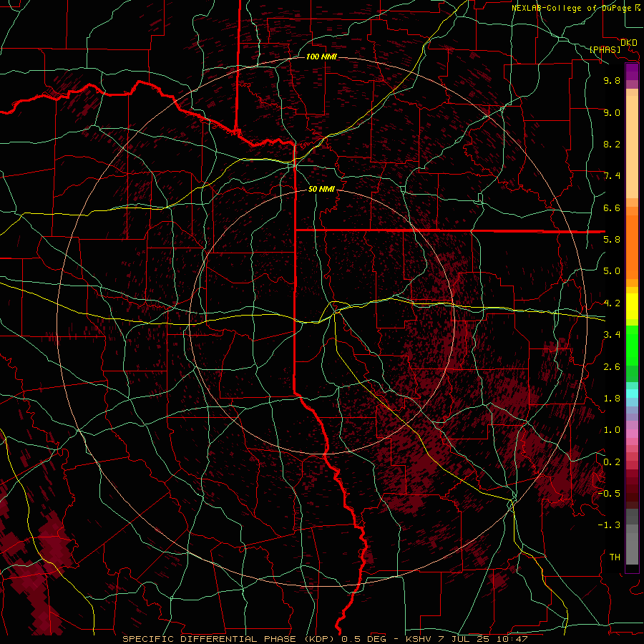Click the DKD product code label
The height and width of the screenshot is (644, 644).
point(628,42)
